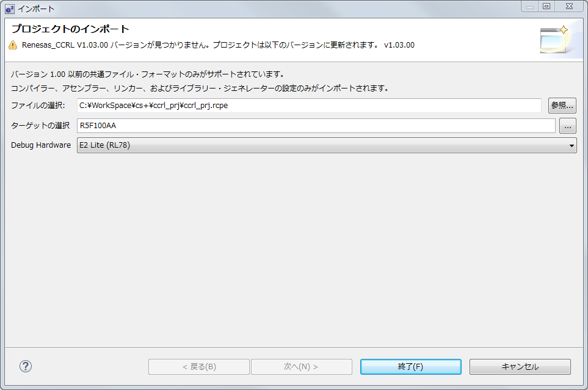Finish import with 終了(F) button
Screen dimensions: 588x390
410,367
